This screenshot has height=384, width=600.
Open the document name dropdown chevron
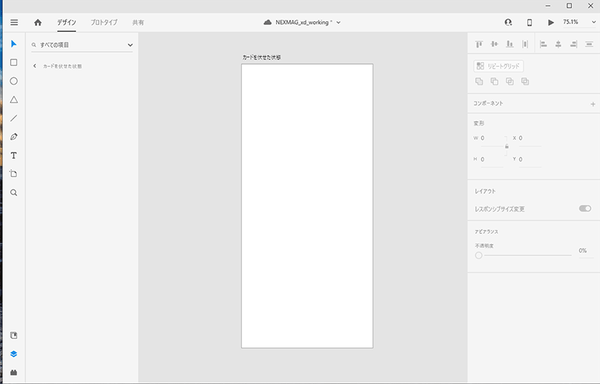pos(338,23)
